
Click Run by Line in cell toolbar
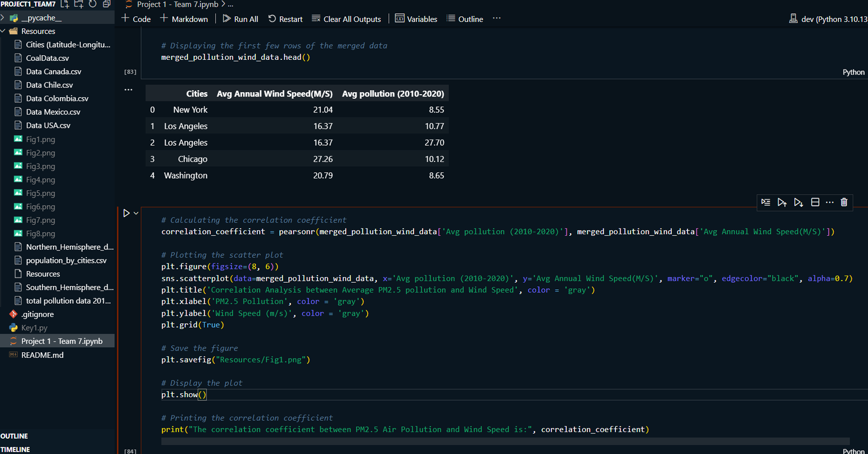pos(766,202)
